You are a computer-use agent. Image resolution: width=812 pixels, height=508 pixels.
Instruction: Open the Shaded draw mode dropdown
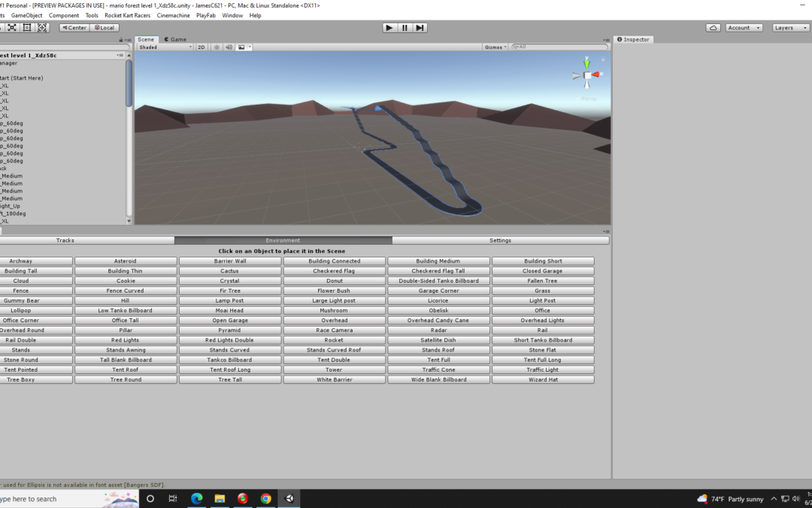pos(165,47)
